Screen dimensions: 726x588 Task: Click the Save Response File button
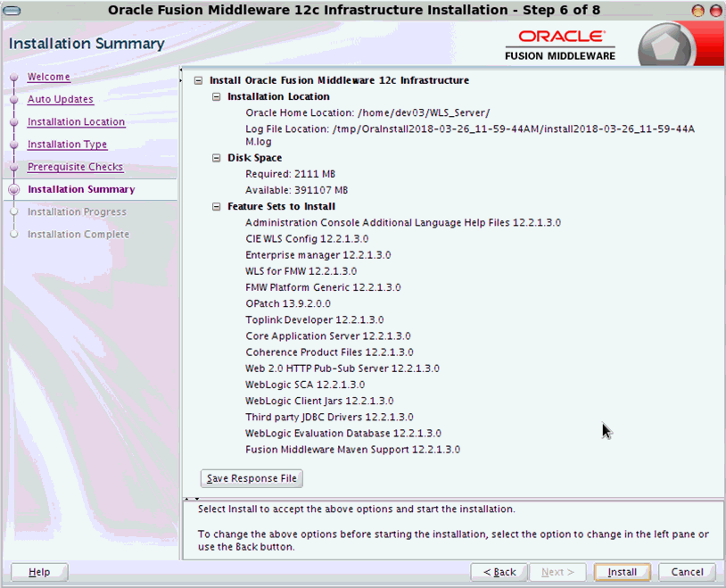252,478
